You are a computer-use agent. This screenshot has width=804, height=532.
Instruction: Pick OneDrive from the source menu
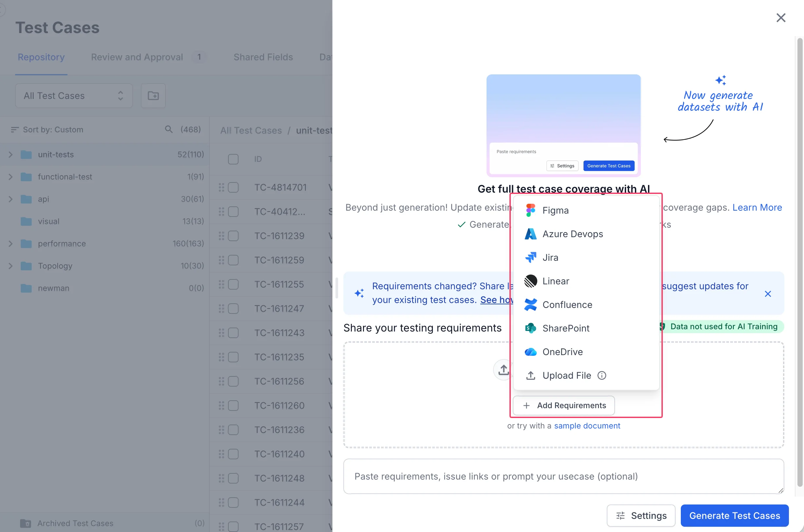click(x=586, y=352)
